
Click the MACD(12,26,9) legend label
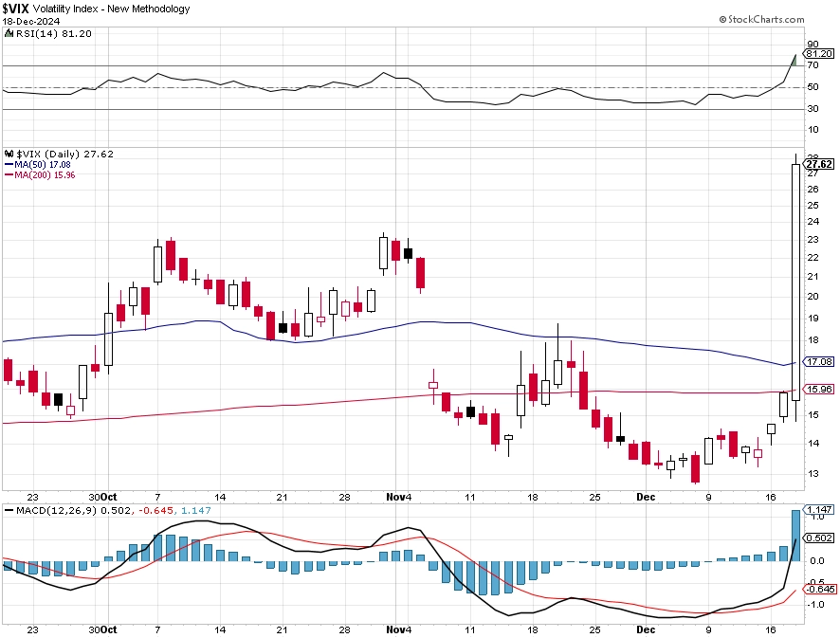tap(56, 511)
